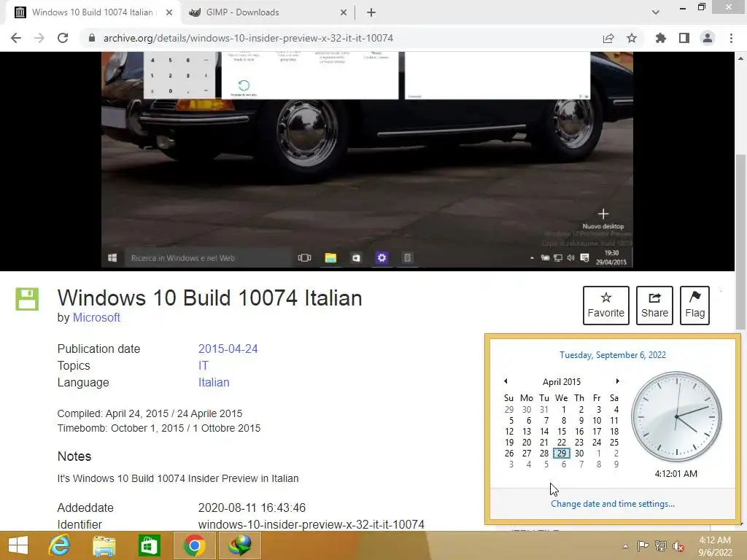The width and height of the screenshot is (747, 560).
Task: Open the Extensions puzzle icon
Action: click(x=661, y=38)
